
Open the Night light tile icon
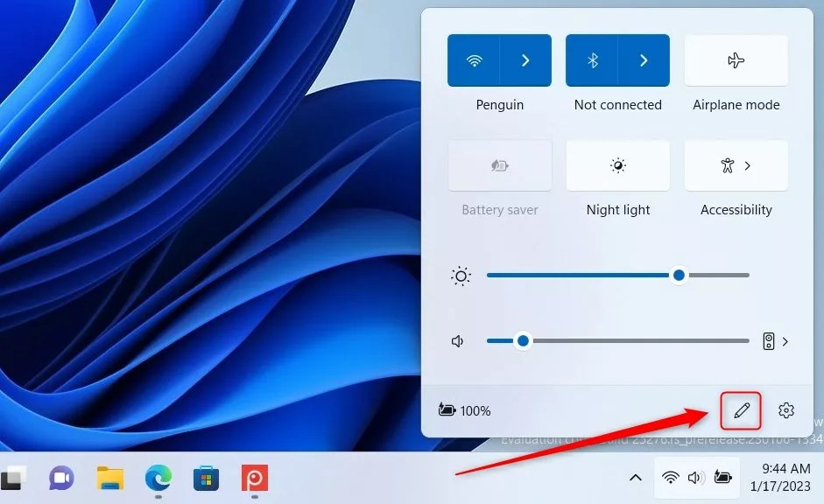coord(617,165)
